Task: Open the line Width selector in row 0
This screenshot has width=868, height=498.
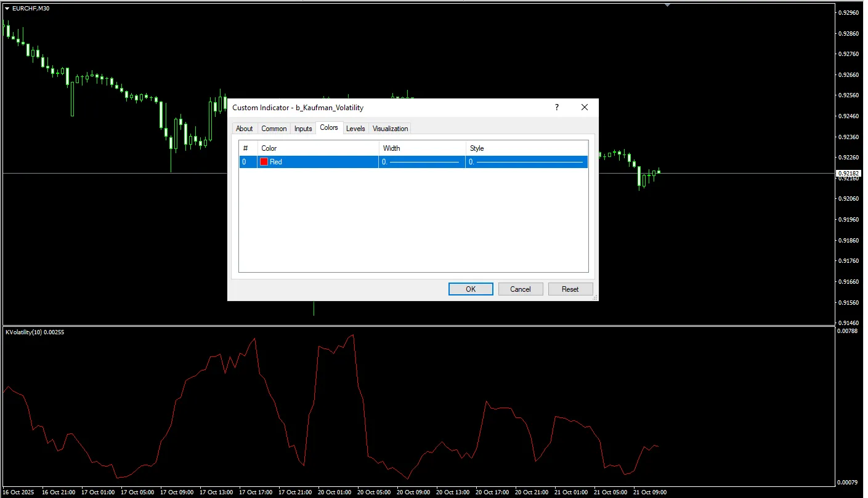Action: tap(422, 162)
